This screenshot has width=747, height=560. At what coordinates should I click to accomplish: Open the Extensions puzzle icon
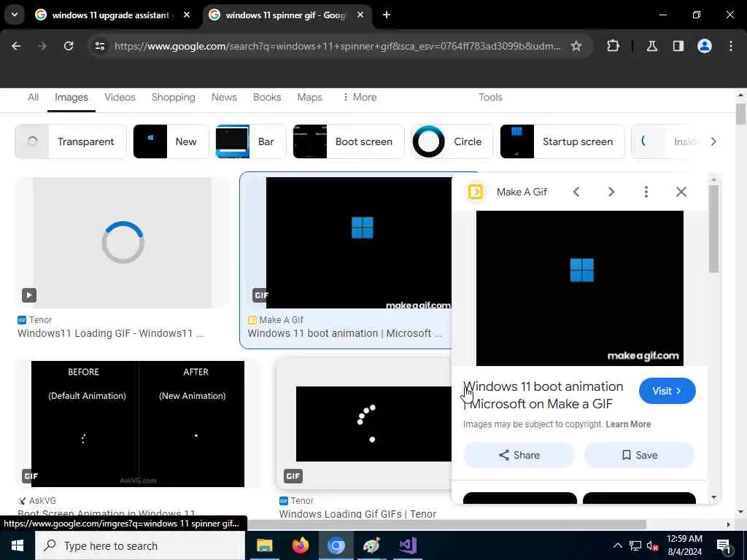click(613, 46)
